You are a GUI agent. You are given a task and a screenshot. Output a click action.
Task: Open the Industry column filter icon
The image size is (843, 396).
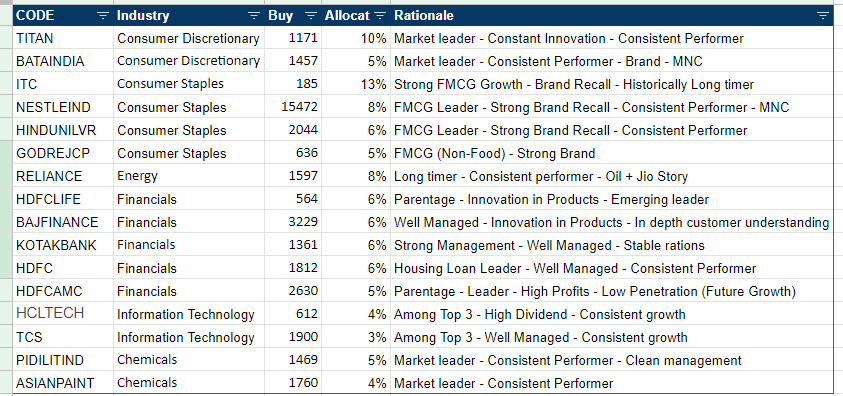(254, 16)
